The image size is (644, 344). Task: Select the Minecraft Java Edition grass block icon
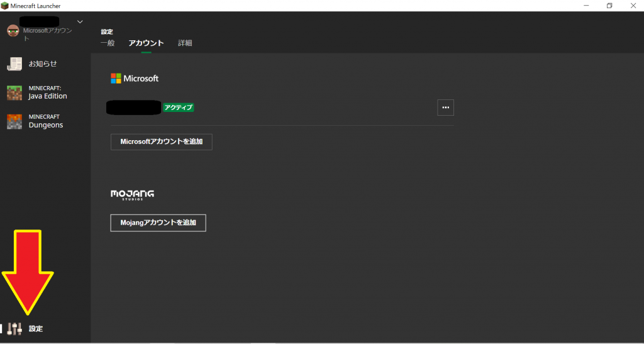14,93
